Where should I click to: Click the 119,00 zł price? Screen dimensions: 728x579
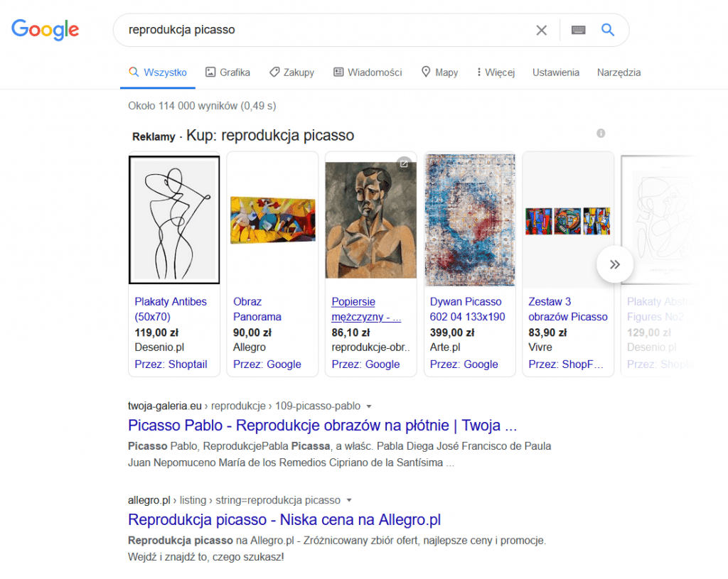[x=156, y=332]
